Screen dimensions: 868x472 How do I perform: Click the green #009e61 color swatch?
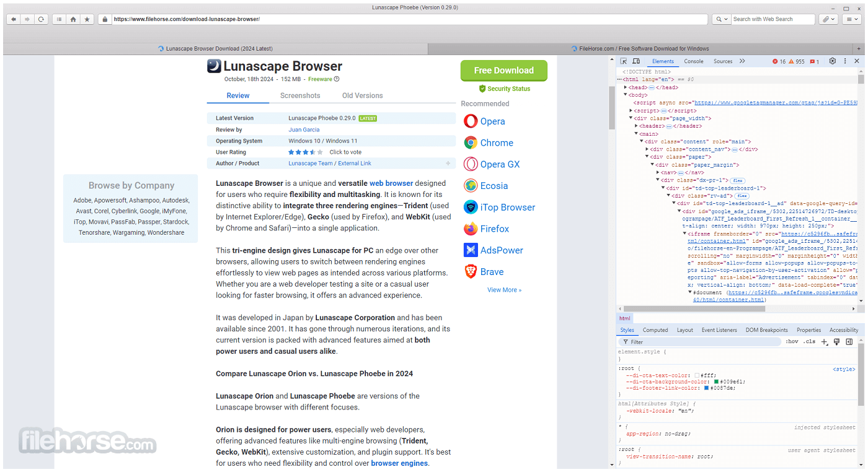tap(716, 382)
